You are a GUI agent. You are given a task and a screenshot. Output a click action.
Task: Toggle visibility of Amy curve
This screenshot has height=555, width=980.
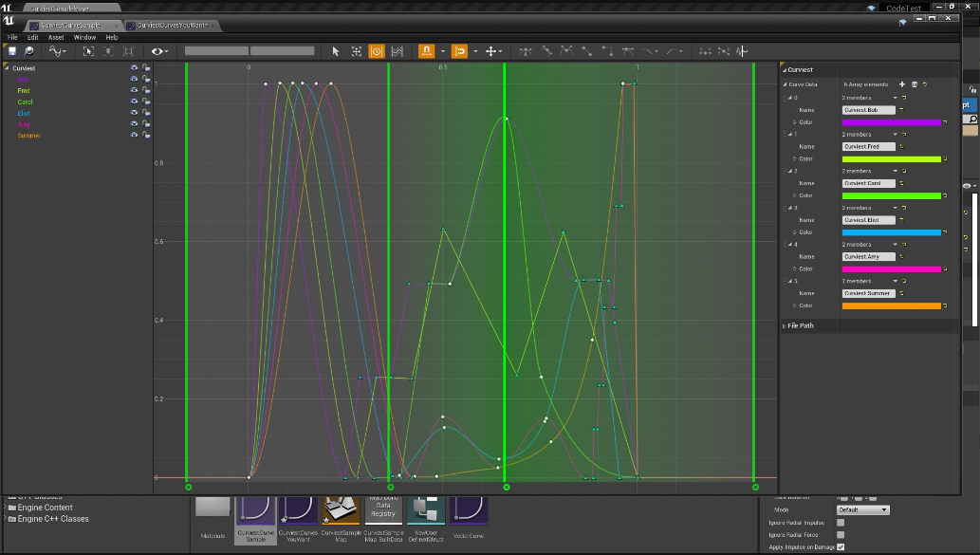pos(134,124)
